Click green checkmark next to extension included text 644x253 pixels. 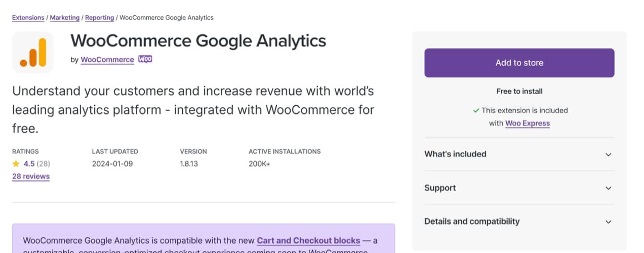click(476, 110)
